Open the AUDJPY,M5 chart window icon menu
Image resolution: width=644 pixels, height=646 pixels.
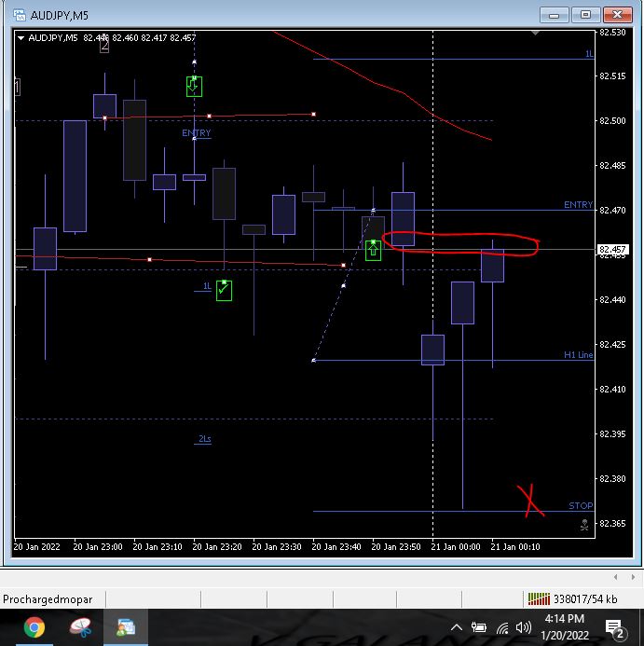[20, 15]
